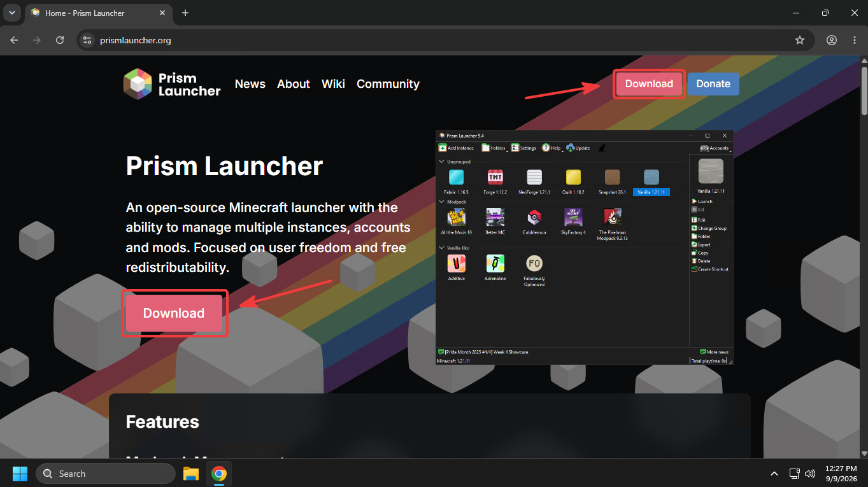Click the taskbar Search box
Screen dimensions: 868x487
(106, 474)
